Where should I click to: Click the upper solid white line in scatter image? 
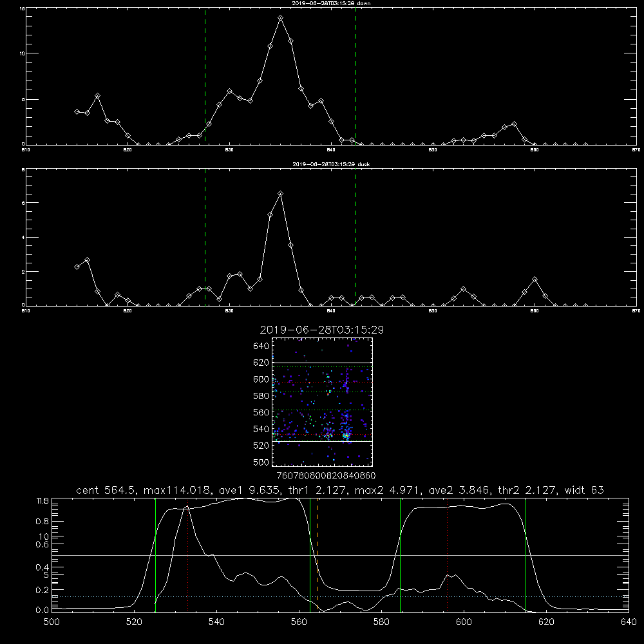click(x=322, y=363)
